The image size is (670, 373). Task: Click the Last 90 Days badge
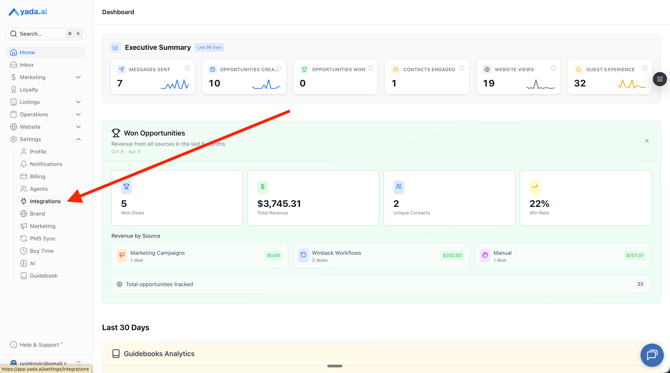pos(209,47)
